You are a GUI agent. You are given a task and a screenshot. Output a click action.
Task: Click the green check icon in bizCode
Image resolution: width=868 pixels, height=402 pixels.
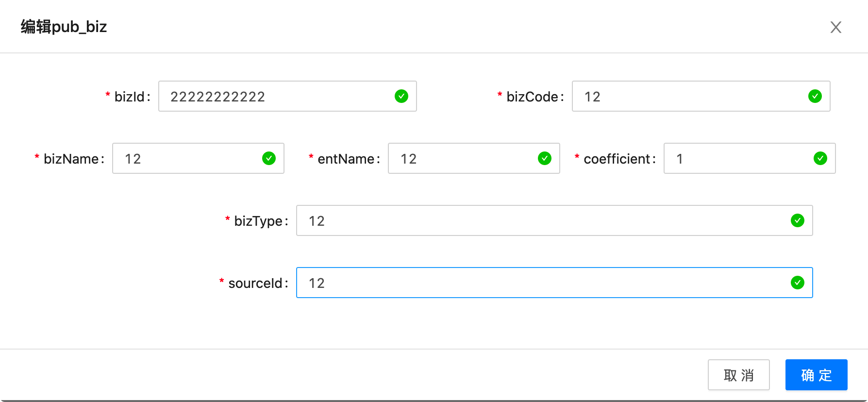815,96
